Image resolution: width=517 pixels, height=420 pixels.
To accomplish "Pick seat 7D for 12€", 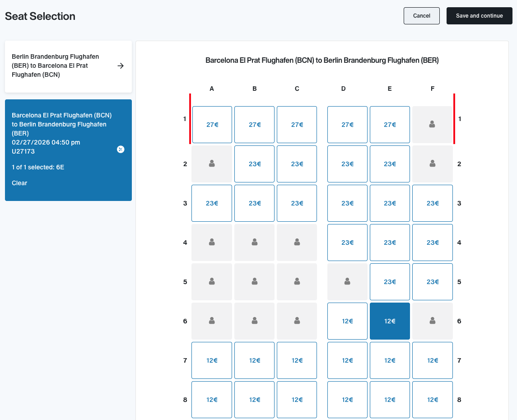I will tap(347, 360).
